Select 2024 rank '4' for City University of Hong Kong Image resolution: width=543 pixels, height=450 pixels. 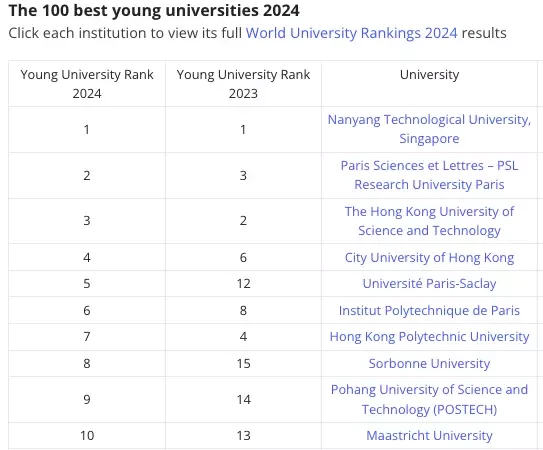tap(87, 257)
